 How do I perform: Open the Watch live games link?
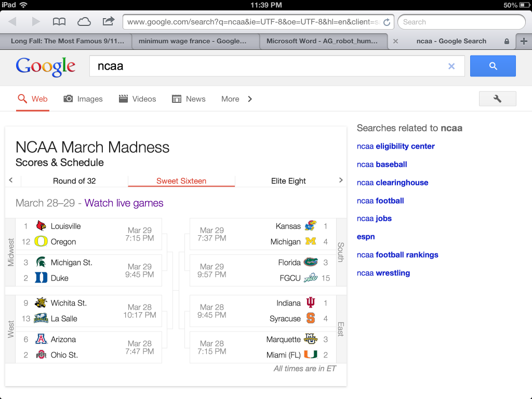[124, 203]
